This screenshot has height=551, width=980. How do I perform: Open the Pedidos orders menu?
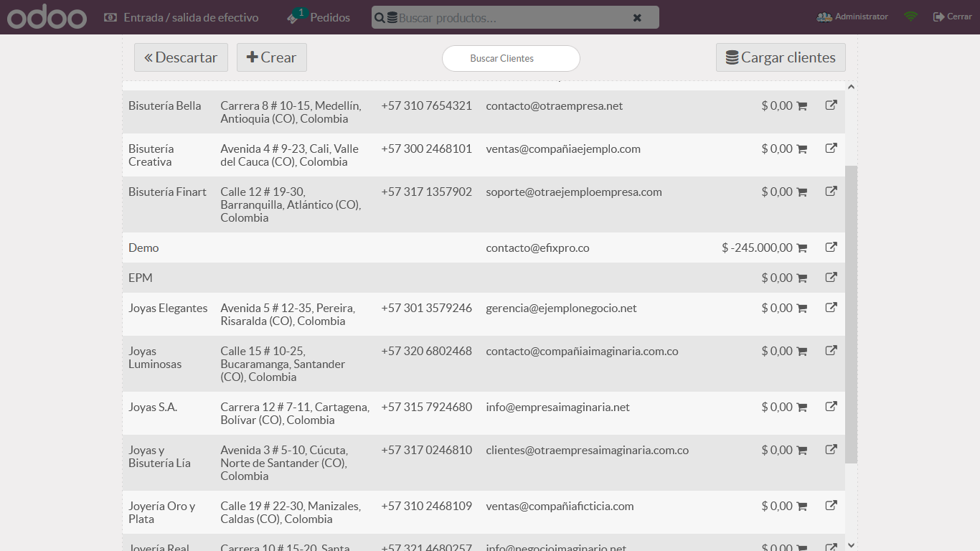coord(319,17)
